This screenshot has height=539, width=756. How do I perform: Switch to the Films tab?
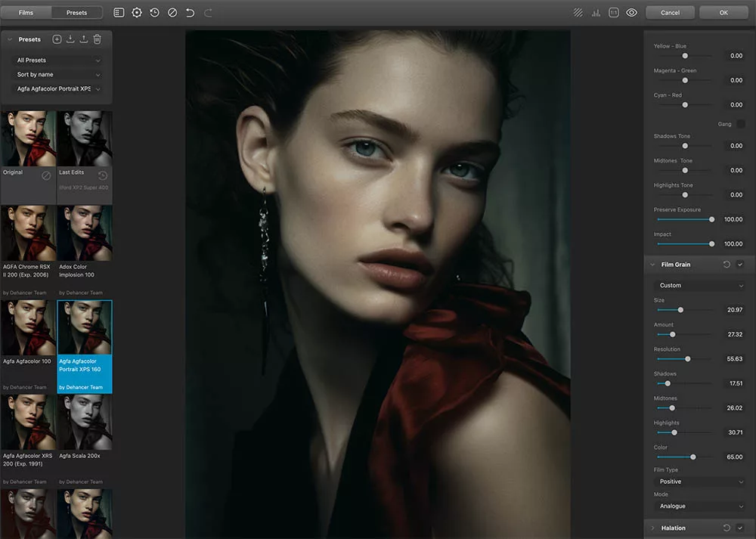point(26,12)
